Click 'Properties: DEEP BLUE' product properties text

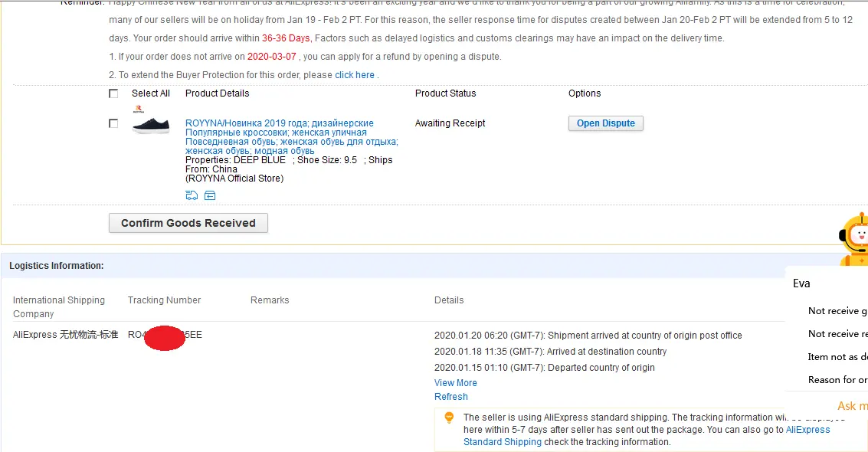pos(235,160)
